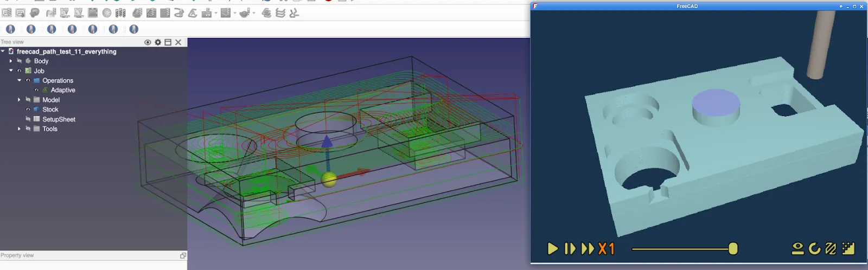Hide the Adaptive operation via its eye icon

click(x=36, y=90)
